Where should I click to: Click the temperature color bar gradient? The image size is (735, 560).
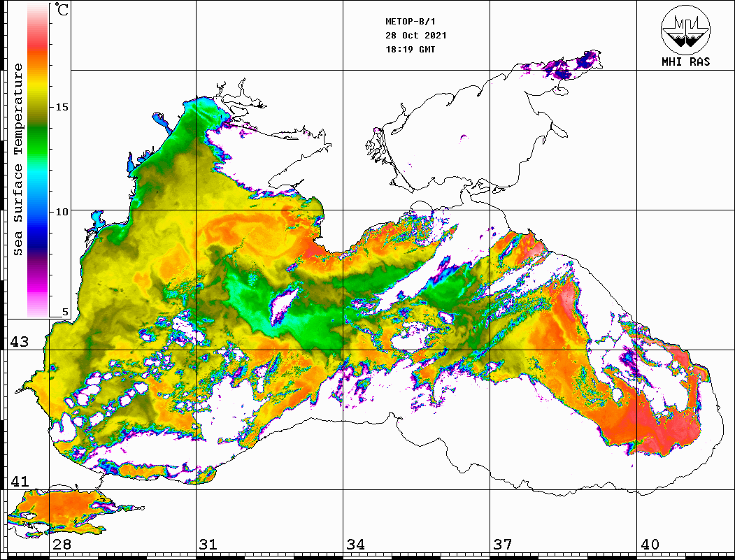[x=38, y=160]
